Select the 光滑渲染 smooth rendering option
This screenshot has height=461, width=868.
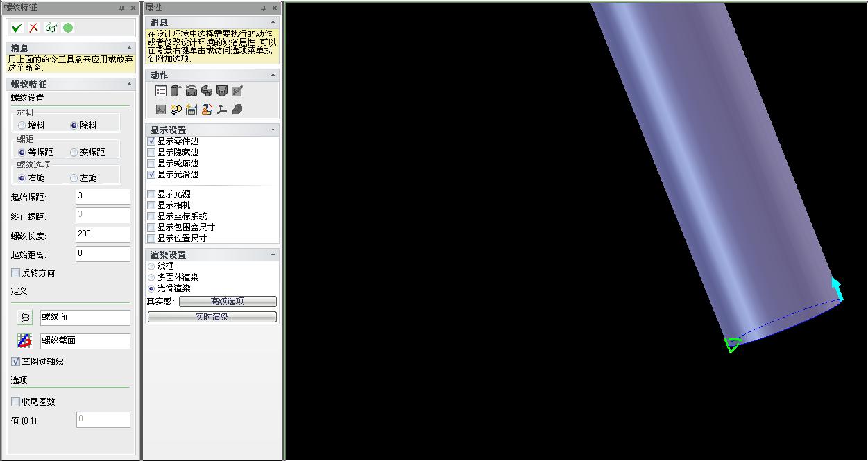tap(152, 288)
